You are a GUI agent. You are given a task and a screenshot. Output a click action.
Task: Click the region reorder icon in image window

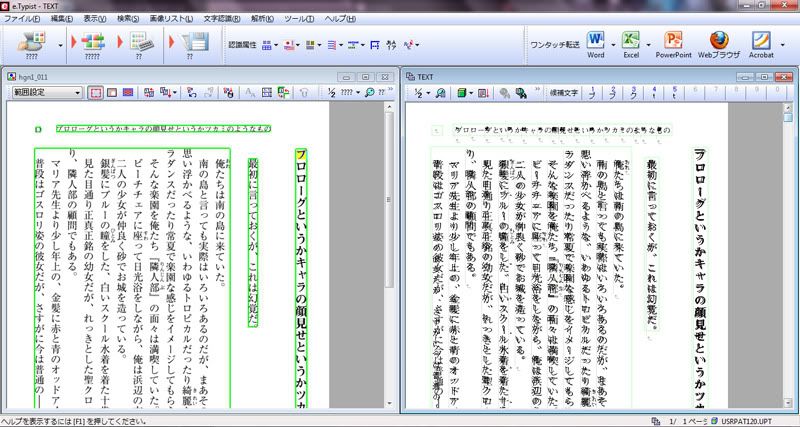point(149,92)
